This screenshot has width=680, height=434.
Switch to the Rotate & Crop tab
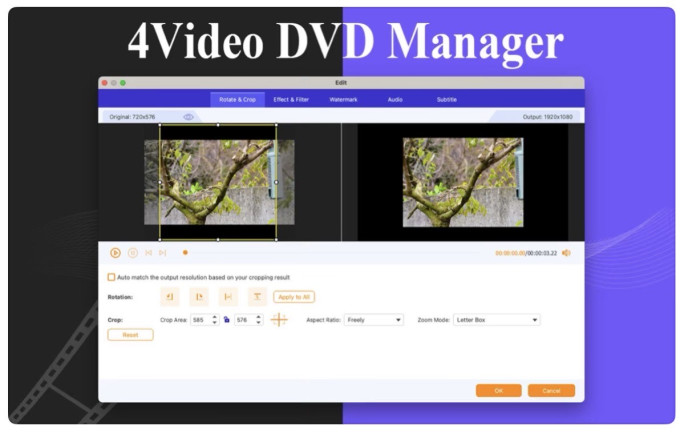coord(237,100)
